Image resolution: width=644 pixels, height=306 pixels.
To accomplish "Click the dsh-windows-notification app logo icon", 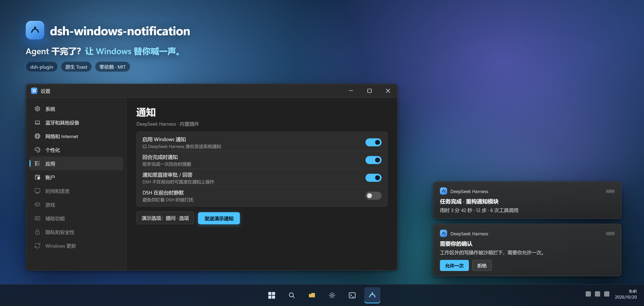I will click(x=35, y=30).
